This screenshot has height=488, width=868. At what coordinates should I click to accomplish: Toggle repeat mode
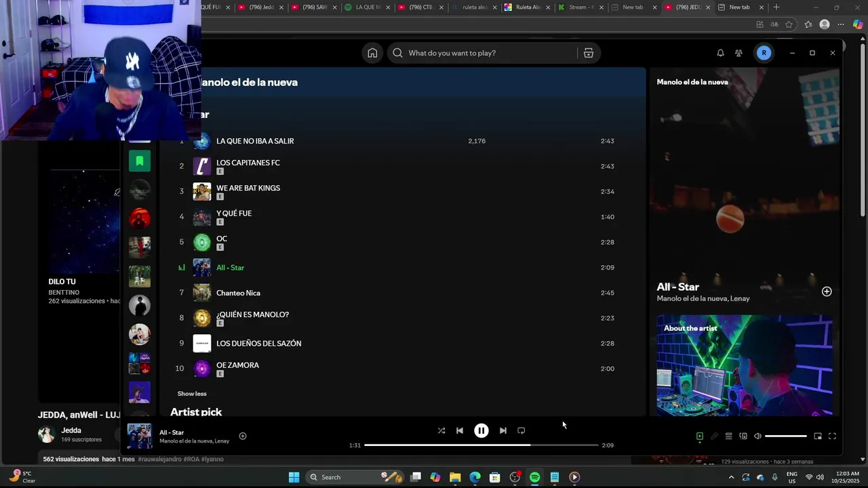click(521, 430)
